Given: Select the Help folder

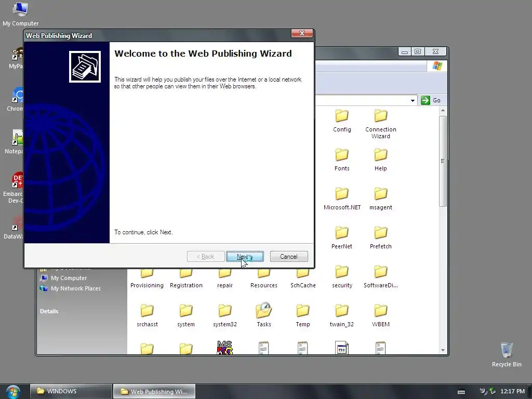Looking at the screenshot, I should (380, 160).
